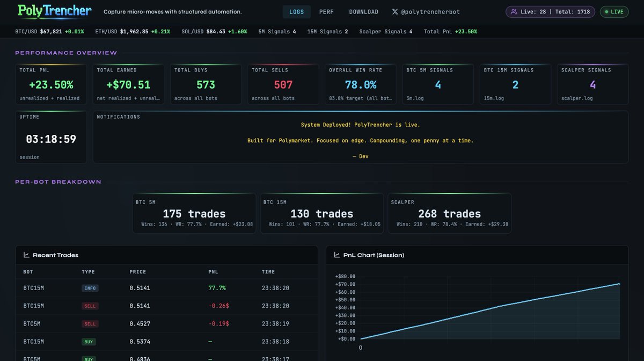Image resolution: width=644 pixels, height=361 pixels.
Task: Click the Scalper 268 trades count
Action: (450, 214)
